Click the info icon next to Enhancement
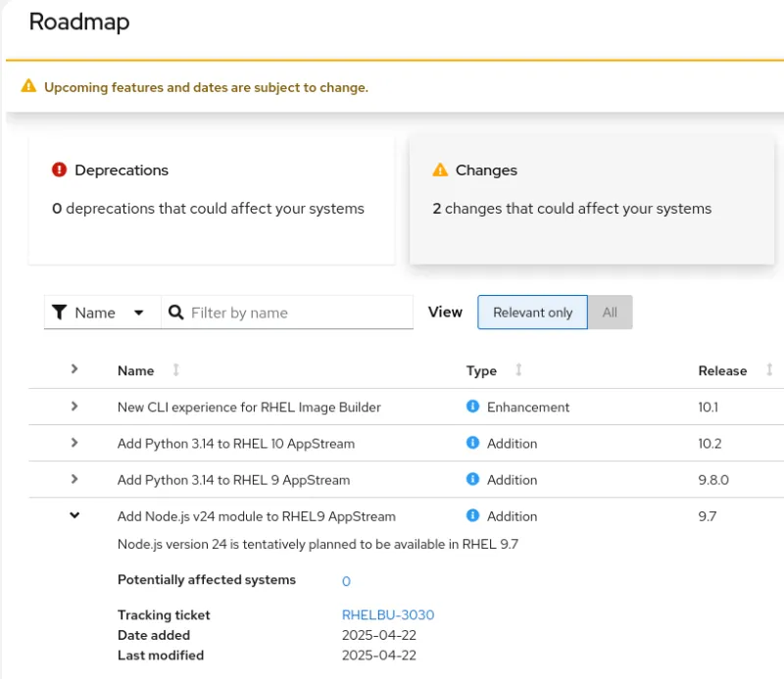784x679 pixels. (472, 407)
